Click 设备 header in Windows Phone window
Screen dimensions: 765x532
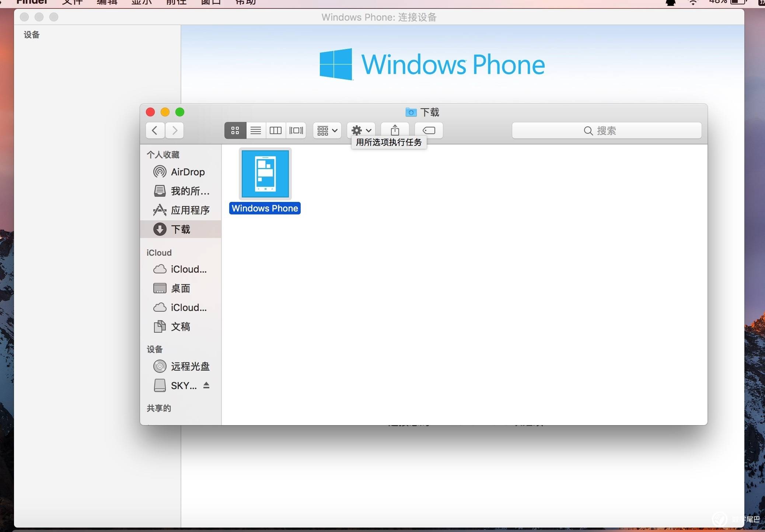[32, 35]
